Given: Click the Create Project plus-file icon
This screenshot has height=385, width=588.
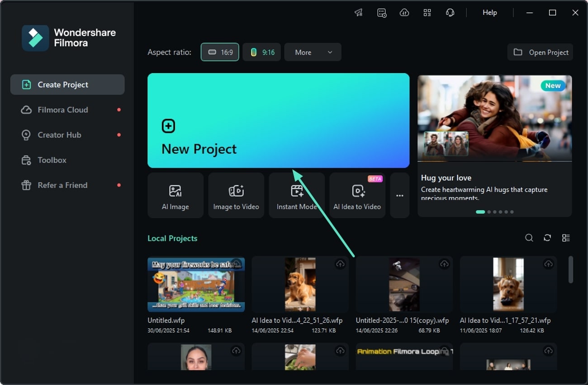Looking at the screenshot, I should tap(27, 85).
